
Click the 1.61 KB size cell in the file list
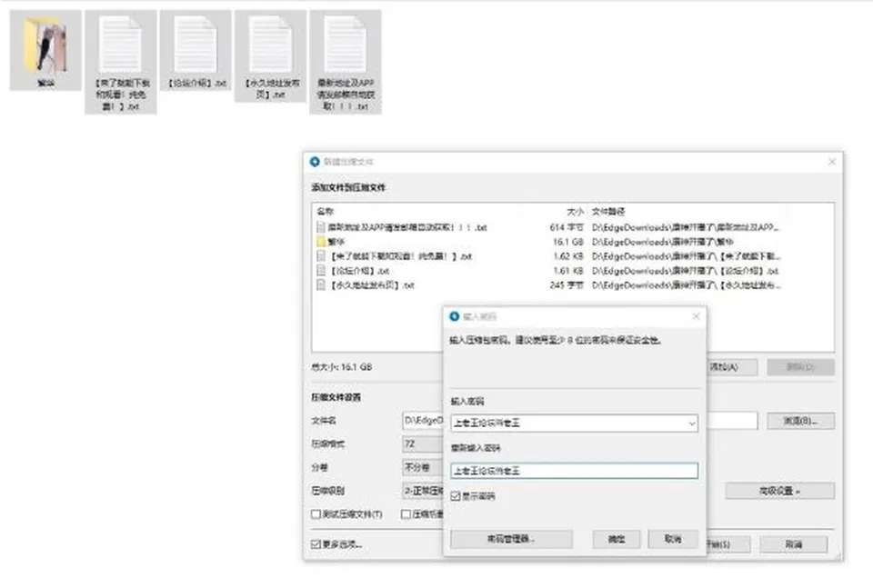567,270
